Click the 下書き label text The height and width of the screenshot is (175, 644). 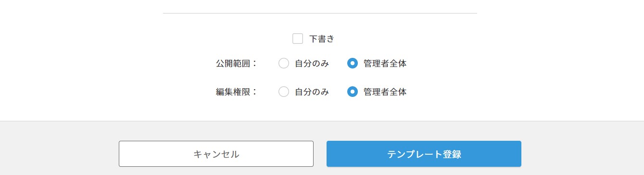321,39
